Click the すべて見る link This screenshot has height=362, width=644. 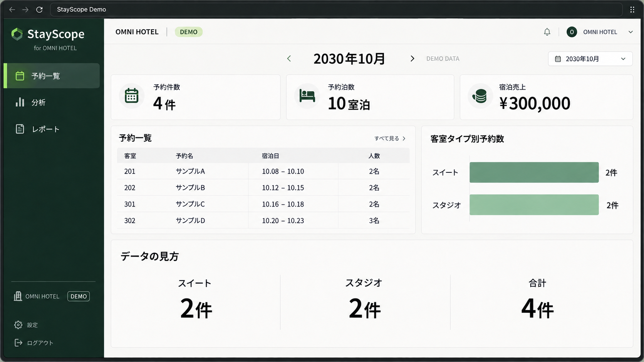click(x=390, y=138)
